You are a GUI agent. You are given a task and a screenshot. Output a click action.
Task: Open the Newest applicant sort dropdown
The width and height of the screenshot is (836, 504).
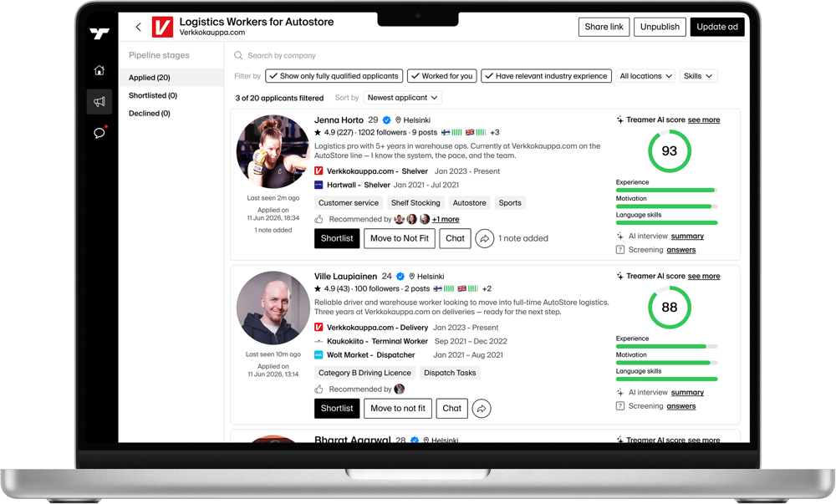[403, 98]
